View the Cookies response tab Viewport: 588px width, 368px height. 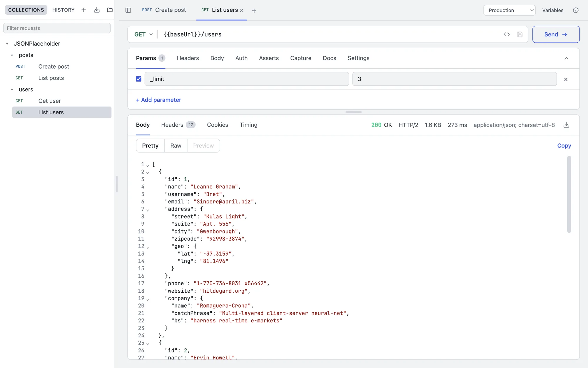click(218, 125)
